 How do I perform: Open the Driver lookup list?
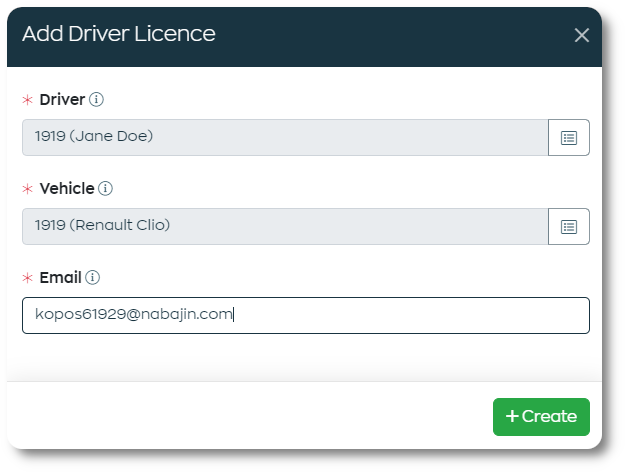(569, 138)
